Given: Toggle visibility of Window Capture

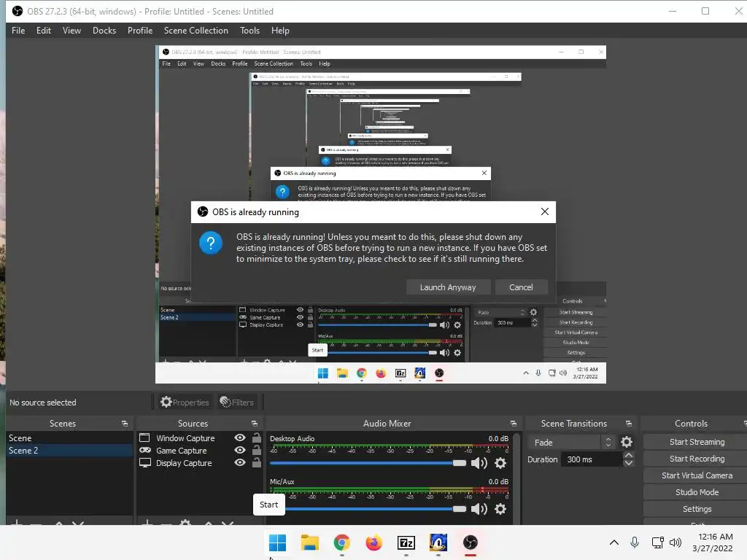Looking at the screenshot, I should click(240, 437).
